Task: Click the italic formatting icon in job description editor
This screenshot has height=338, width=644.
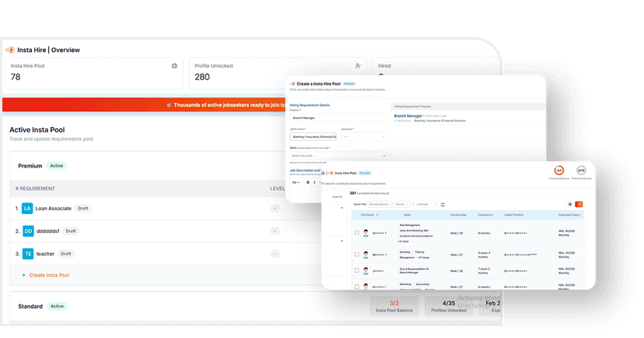Action: click(314, 182)
